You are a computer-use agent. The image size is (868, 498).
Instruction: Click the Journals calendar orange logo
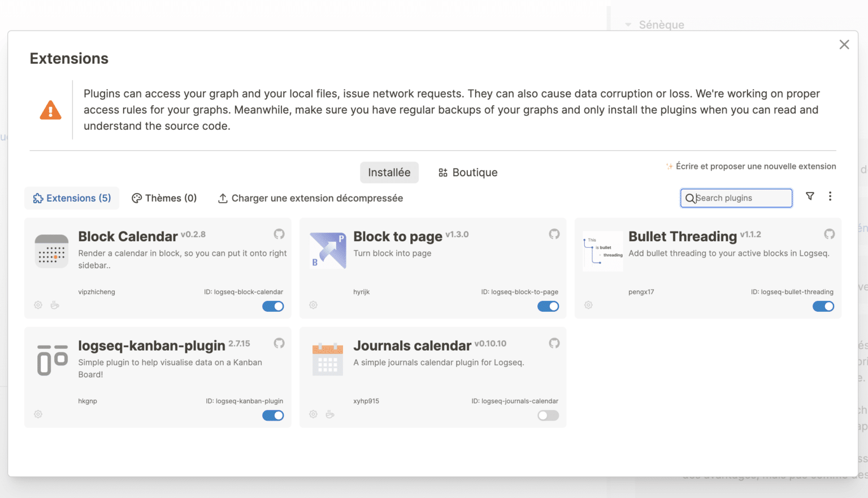point(328,359)
